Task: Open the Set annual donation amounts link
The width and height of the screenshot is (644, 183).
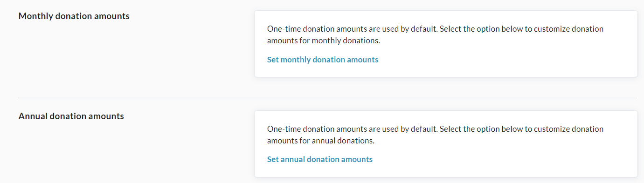Action: (320, 159)
